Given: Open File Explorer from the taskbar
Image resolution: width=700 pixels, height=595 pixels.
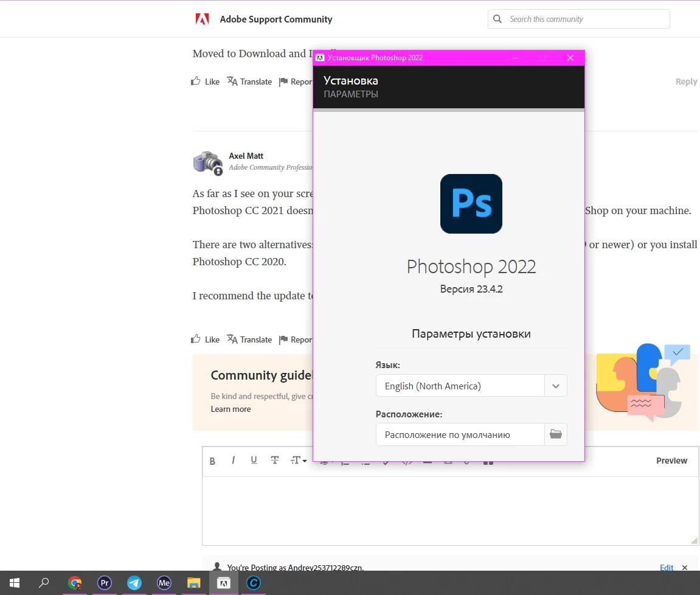Looking at the screenshot, I should pos(194,582).
